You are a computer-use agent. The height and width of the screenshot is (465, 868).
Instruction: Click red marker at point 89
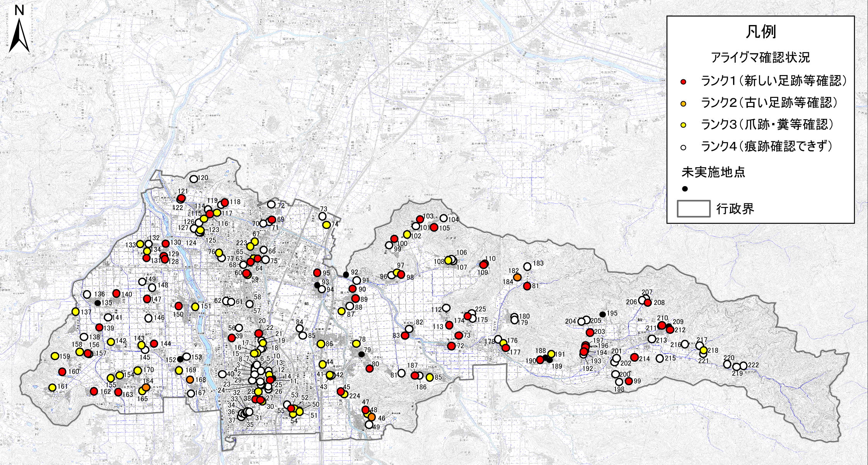point(355,298)
